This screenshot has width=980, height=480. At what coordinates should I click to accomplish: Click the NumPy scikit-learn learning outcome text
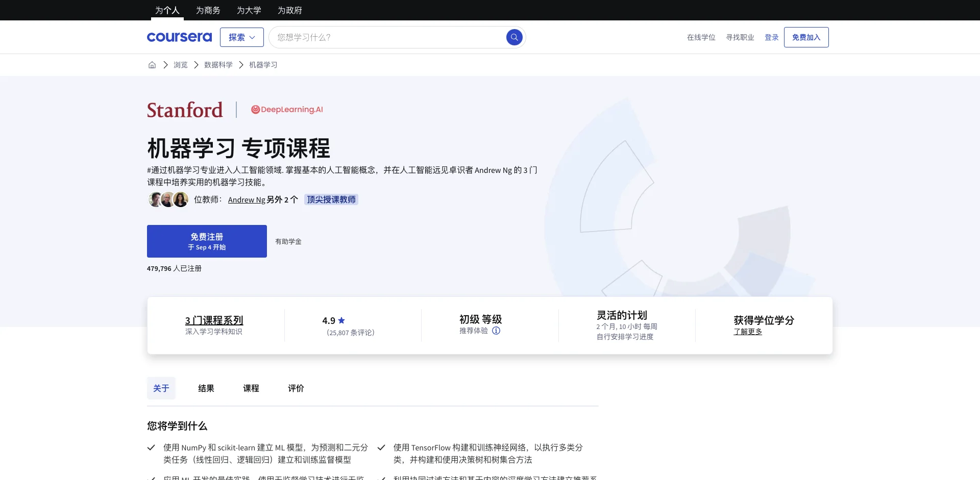(x=265, y=453)
